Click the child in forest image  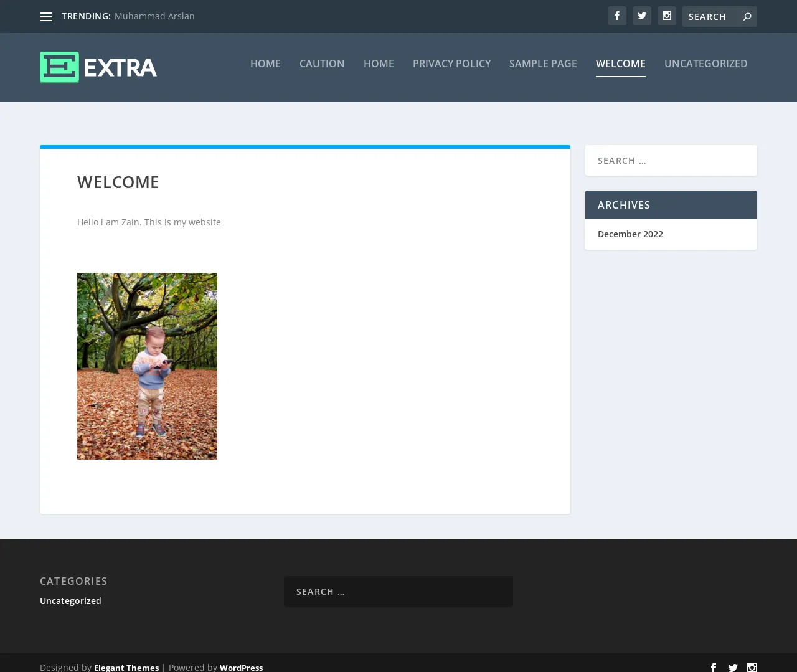tap(147, 366)
